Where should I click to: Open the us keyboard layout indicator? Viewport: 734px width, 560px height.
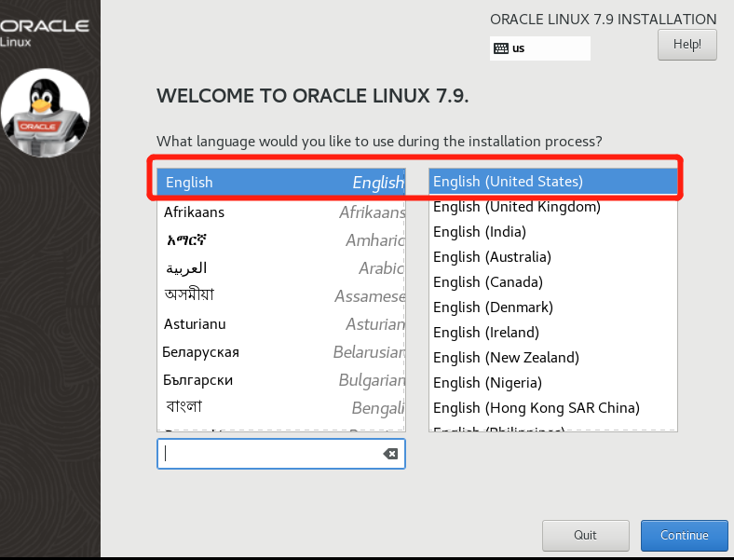(x=539, y=48)
